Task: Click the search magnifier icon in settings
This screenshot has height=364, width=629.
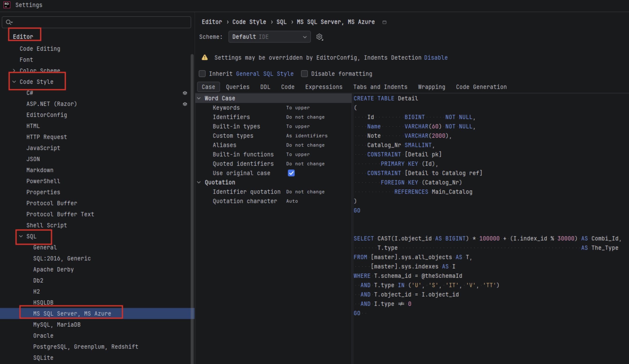Action: tap(9, 22)
